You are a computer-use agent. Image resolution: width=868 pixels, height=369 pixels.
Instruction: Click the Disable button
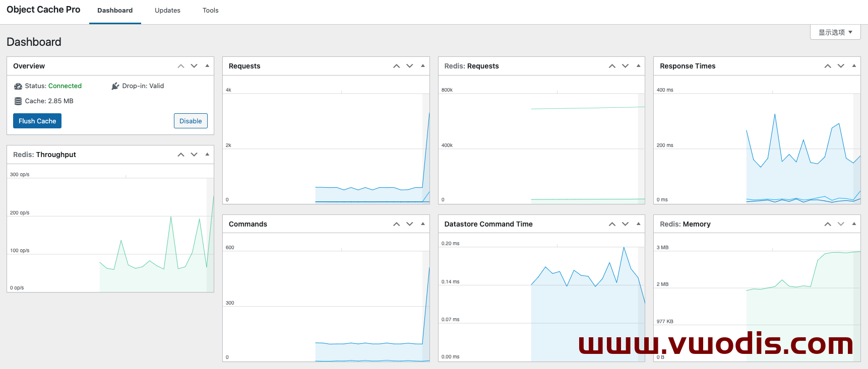[191, 121]
